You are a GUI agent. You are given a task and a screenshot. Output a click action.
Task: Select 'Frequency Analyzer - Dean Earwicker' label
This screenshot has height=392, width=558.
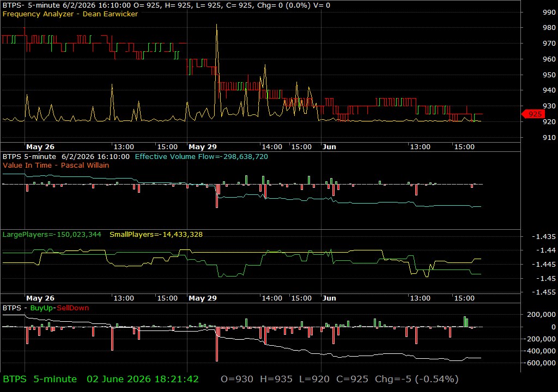(70, 14)
